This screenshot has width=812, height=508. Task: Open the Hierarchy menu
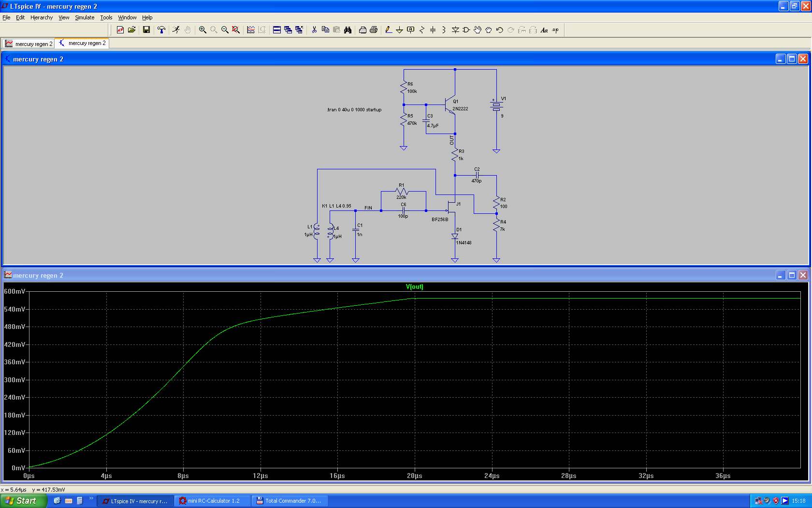pos(42,17)
